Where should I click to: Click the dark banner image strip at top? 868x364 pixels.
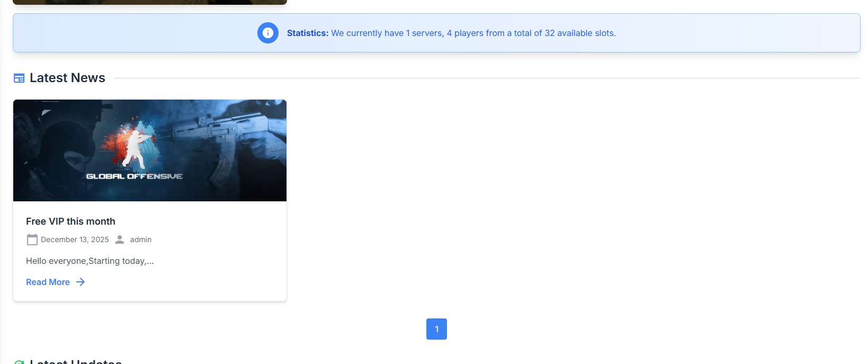click(x=150, y=2)
